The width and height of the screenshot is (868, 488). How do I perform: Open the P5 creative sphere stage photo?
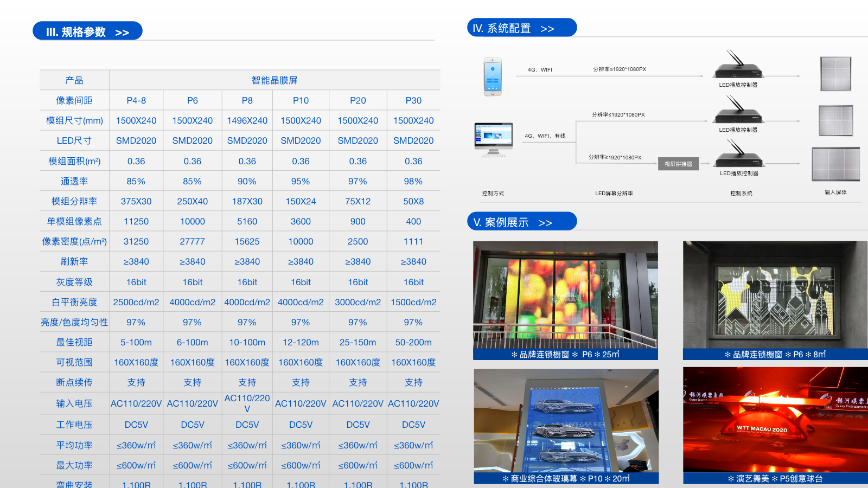point(775,426)
